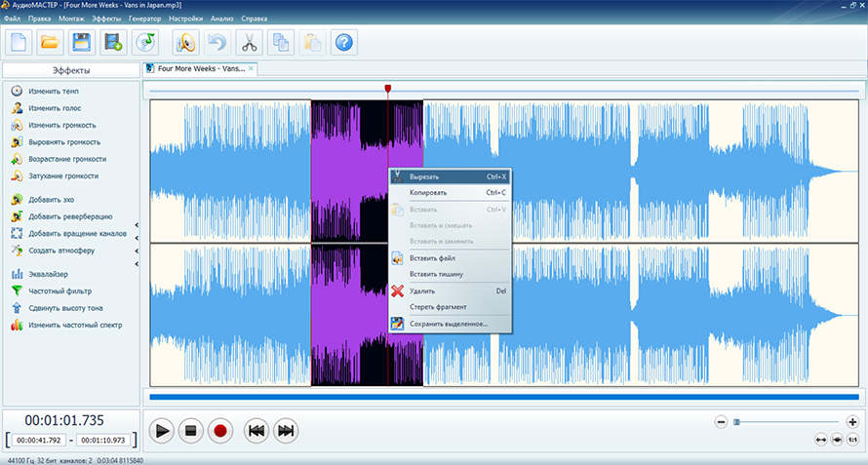Click the scissors Cut icon in toolbar
The image size is (868, 465).
pos(249,42)
